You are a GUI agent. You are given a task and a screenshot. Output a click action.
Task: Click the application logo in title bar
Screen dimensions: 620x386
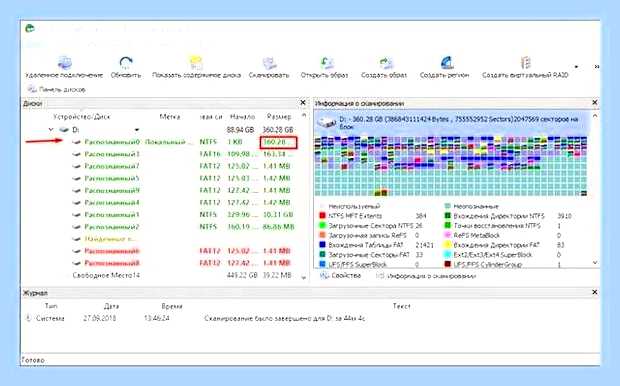click(30, 29)
